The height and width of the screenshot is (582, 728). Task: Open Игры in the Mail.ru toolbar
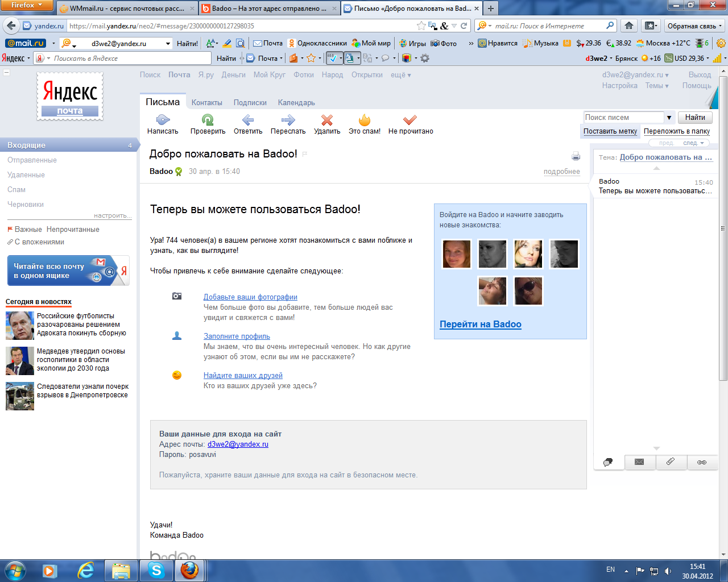(412, 43)
